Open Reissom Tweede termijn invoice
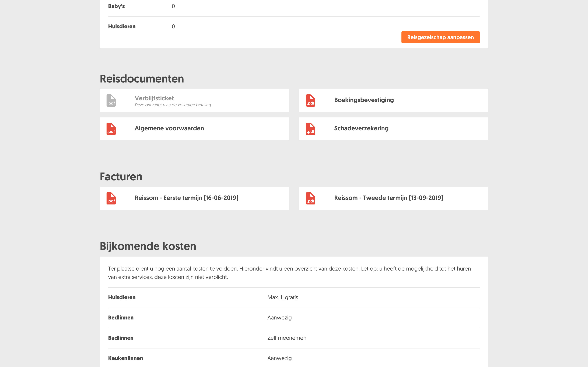The width and height of the screenshot is (588, 367). click(x=388, y=198)
